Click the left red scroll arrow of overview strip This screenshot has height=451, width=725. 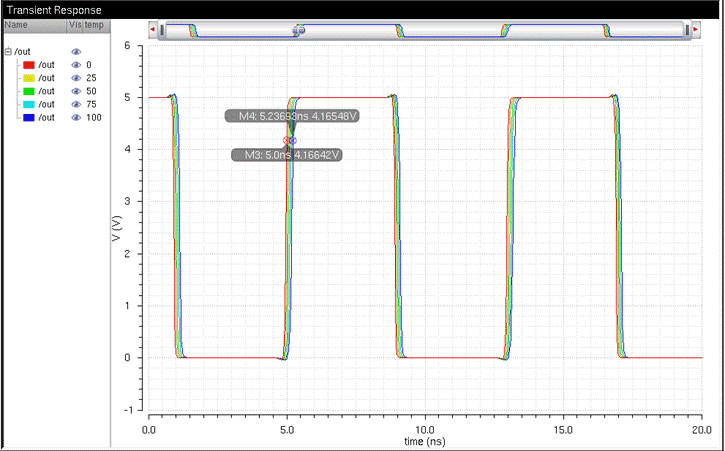pyautogui.click(x=152, y=30)
